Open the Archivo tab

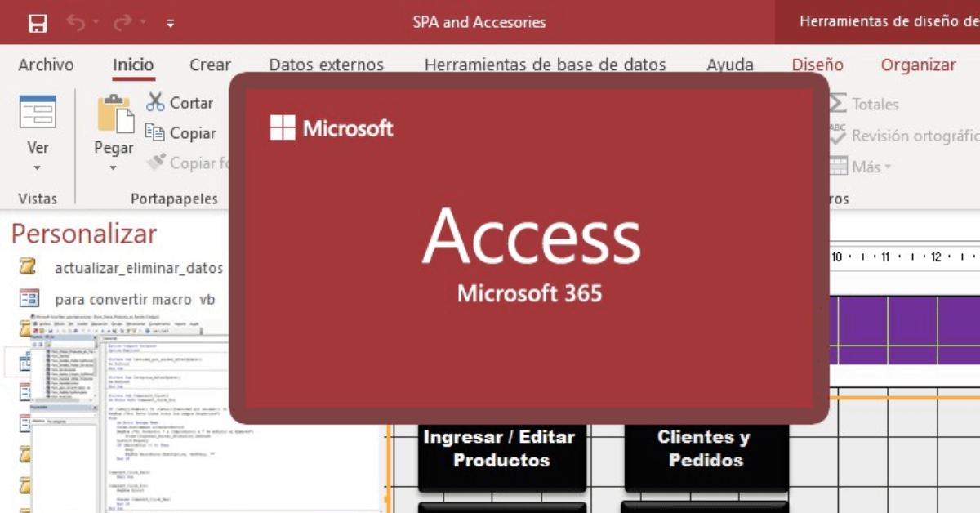click(46, 65)
